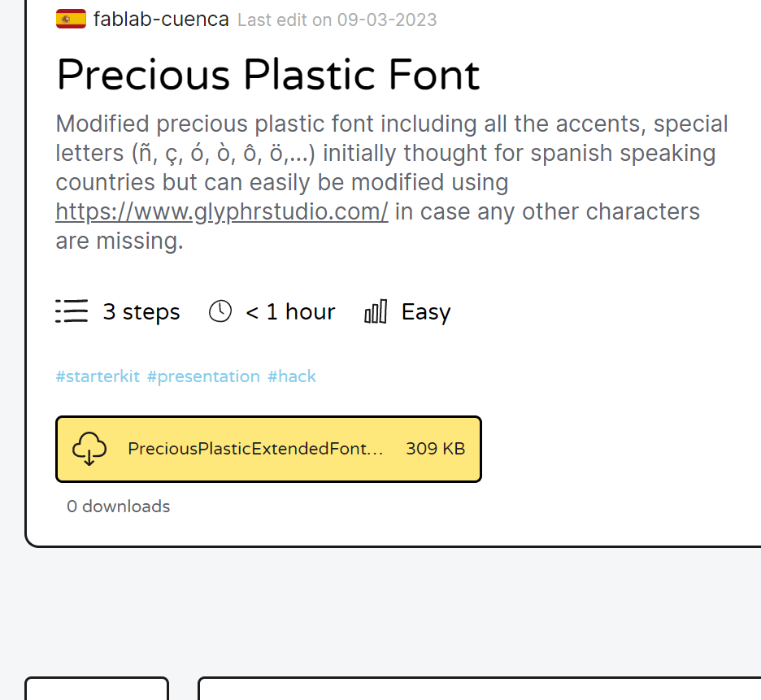
Task: Click the < 1 hour label
Action: [290, 311]
